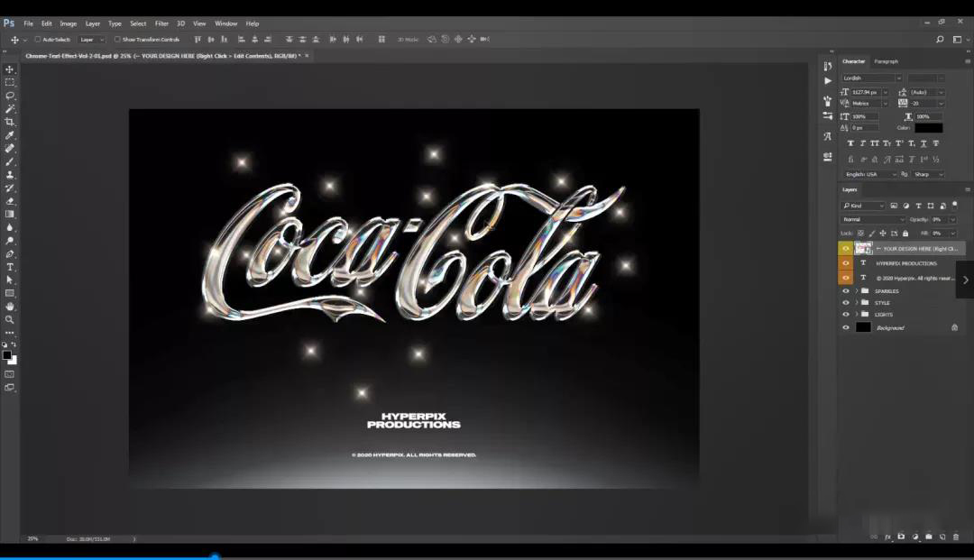Select the Eraser tool

click(x=10, y=201)
